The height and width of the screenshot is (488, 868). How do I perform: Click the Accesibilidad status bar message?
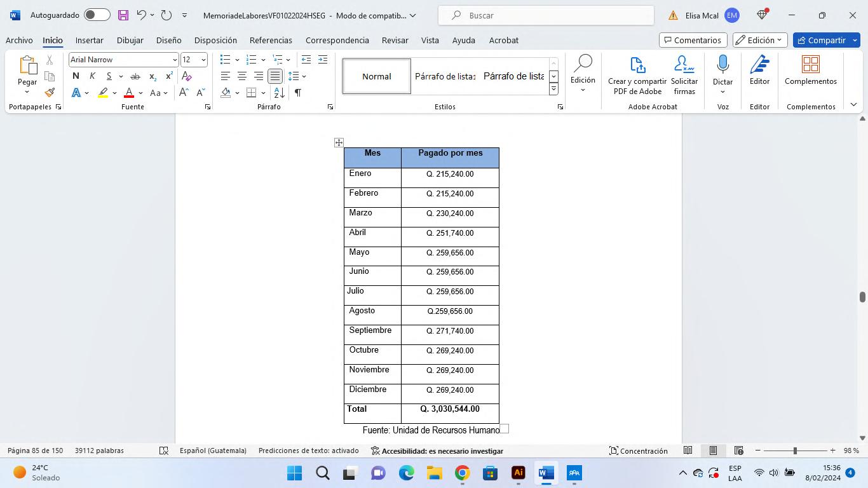point(437,451)
